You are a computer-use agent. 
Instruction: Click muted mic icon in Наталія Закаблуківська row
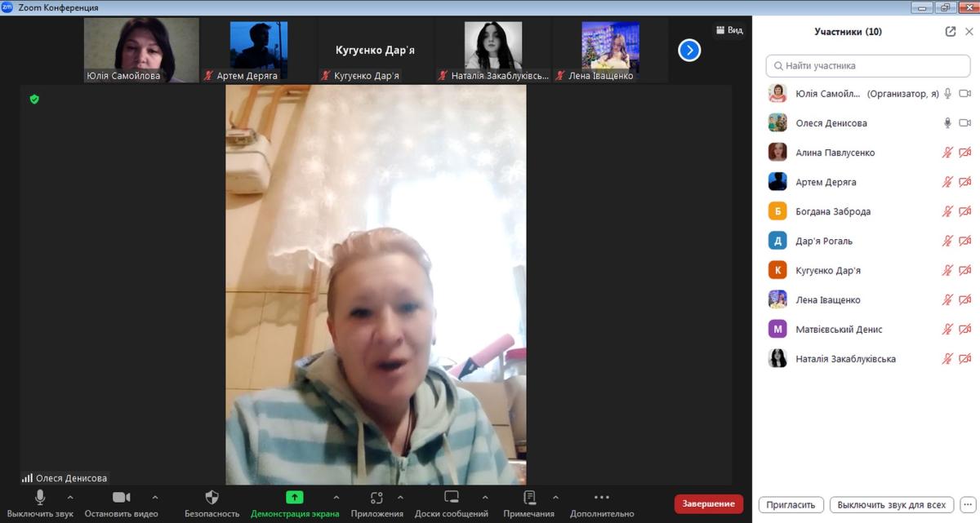tap(948, 358)
